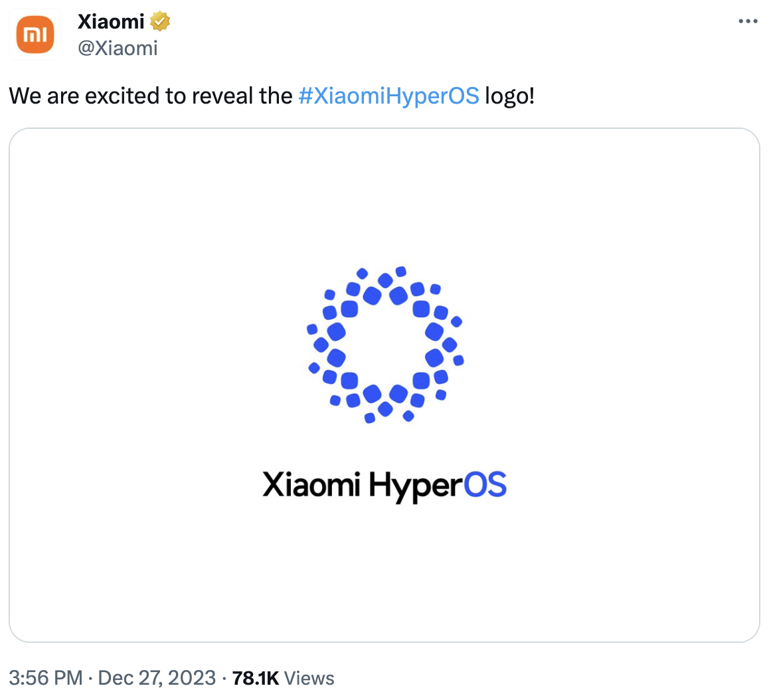This screenshot has height=700, width=769.
Task: Click the Xiaomi word in the image wordmark
Action: tap(311, 485)
